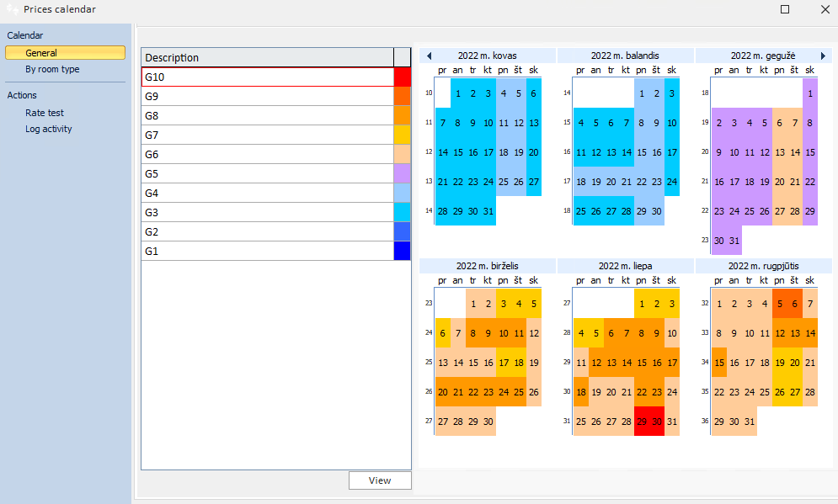
Task: Pick the medium blue G2 color swatch
Action: pos(402,231)
